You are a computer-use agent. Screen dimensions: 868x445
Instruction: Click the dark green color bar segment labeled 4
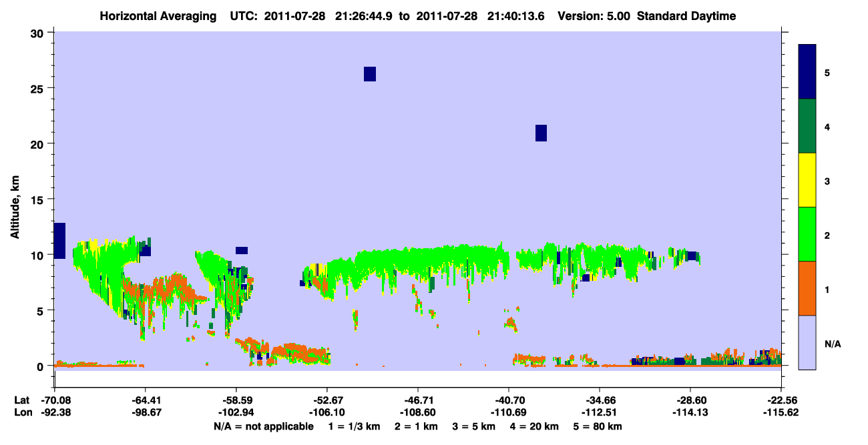pos(807,126)
